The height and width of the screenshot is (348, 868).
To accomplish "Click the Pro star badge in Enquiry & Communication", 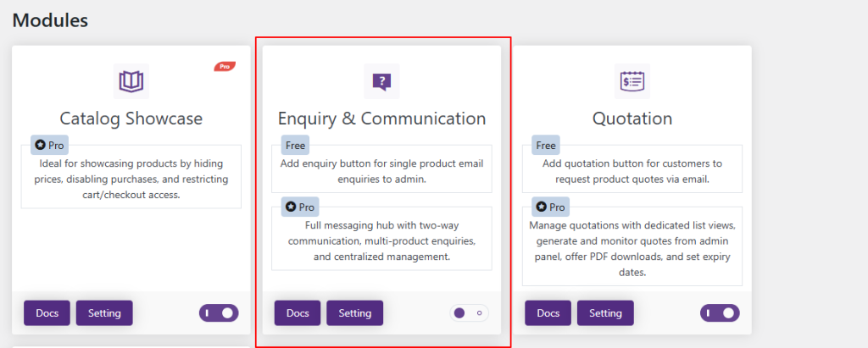I will click(x=300, y=207).
